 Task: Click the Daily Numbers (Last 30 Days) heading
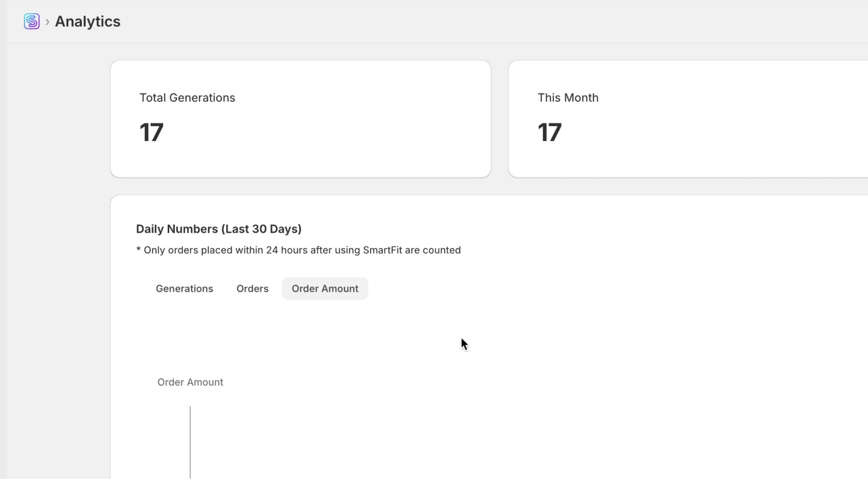219,229
